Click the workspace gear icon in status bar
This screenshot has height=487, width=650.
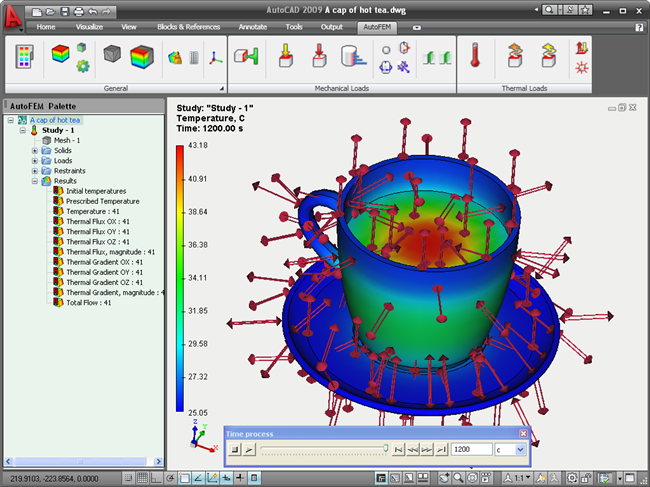pos(572,478)
